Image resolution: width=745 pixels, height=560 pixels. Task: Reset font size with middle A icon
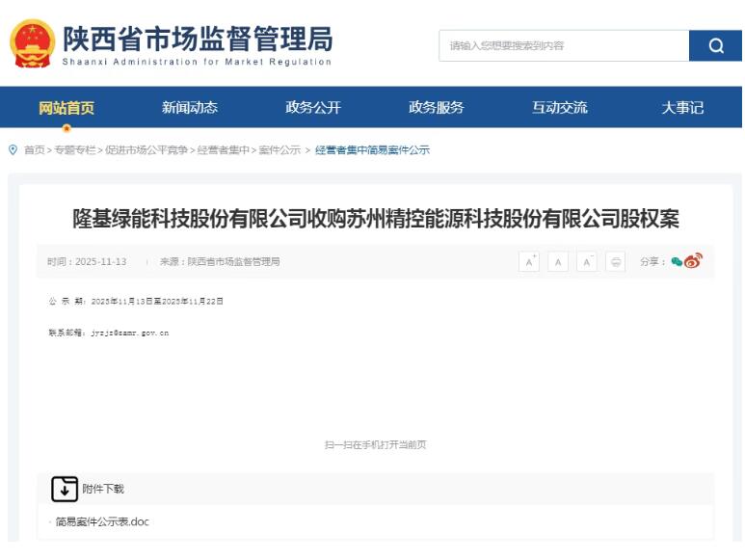click(558, 262)
